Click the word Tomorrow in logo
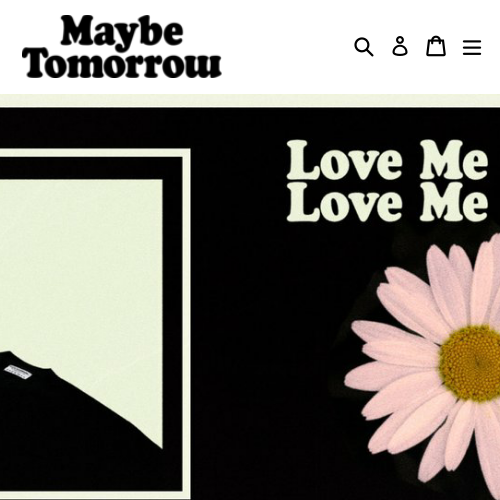The image size is (500, 500). pyautogui.click(x=122, y=63)
